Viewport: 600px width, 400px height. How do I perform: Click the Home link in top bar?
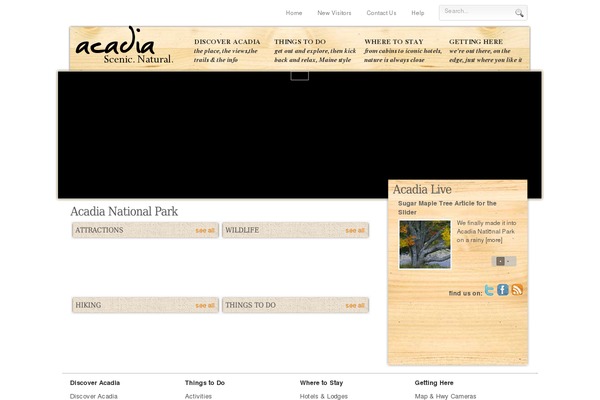(x=294, y=13)
